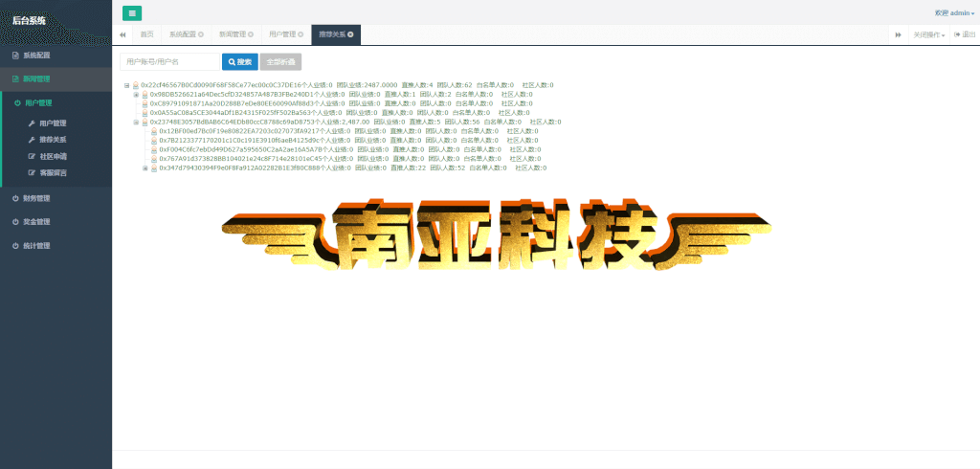980x469 pixels.
Task: Open 新闻管理 in the sidebar
Action: coord(56,79)
